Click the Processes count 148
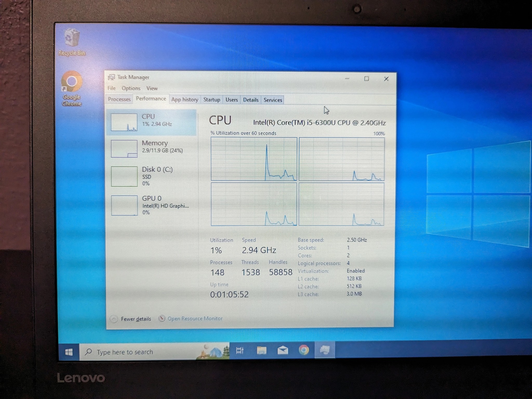Screen dimensions: 532x399 coord(217,272)
